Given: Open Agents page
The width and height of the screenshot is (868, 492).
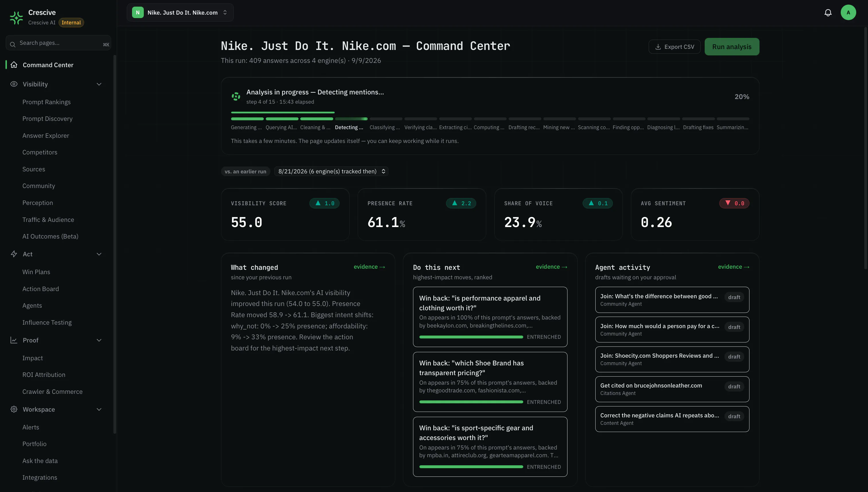Looking at the screenshot, I should tap(32, 305).
